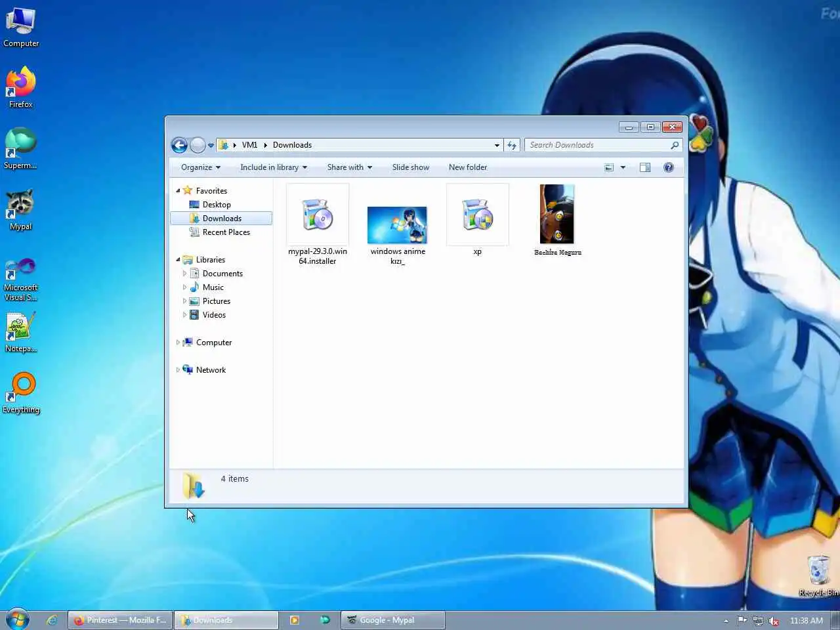
Task: Select Recent Places in Favorites
Action: click(226, 232)
